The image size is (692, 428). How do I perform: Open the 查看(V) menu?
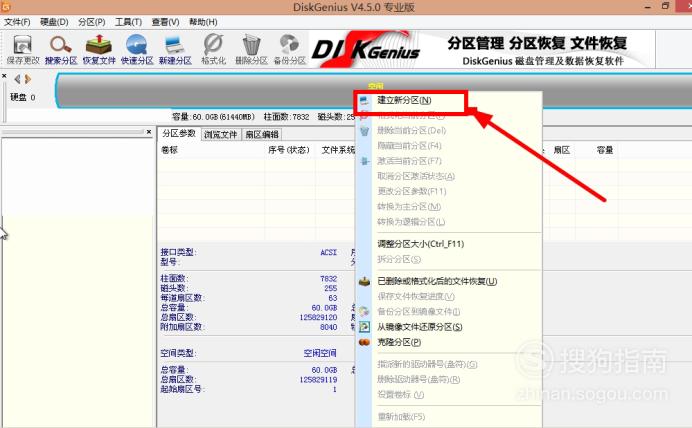[x=165, y=22]
